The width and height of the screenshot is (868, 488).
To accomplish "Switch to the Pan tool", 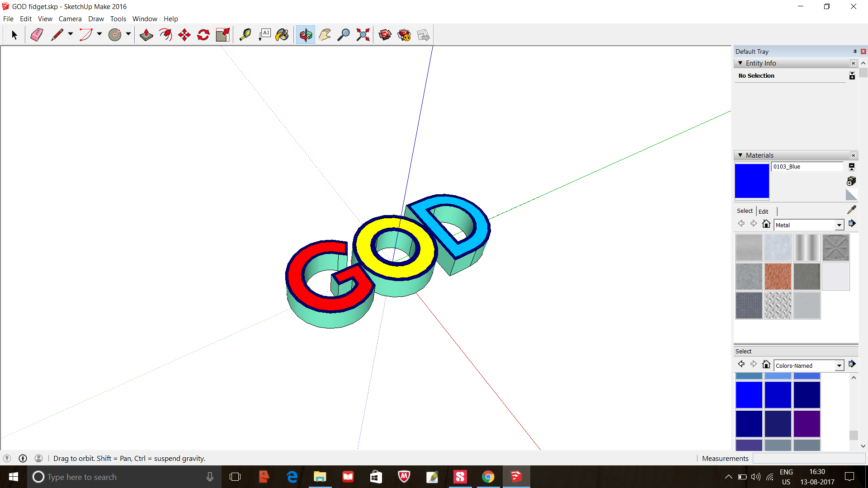I will tap(324, 34).
